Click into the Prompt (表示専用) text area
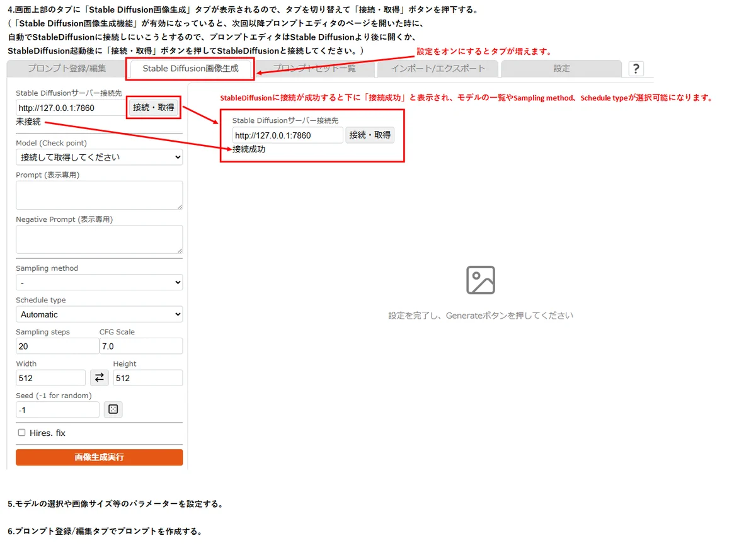 click(100, 195)
